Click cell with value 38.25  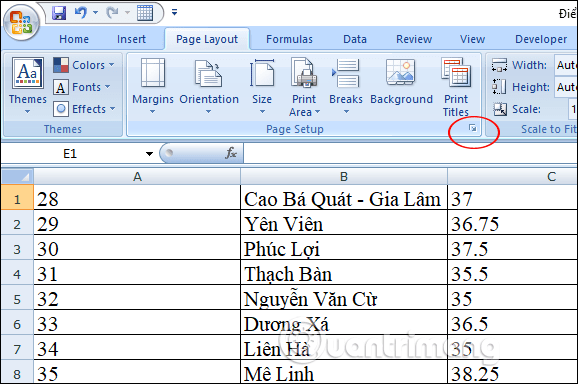[513, 372]
